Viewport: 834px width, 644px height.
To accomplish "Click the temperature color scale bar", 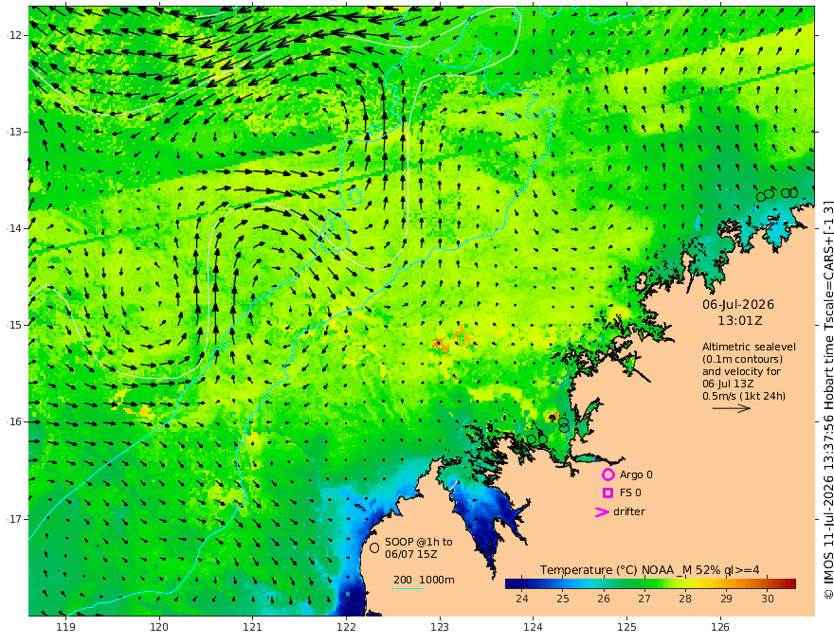I will 650,583.
